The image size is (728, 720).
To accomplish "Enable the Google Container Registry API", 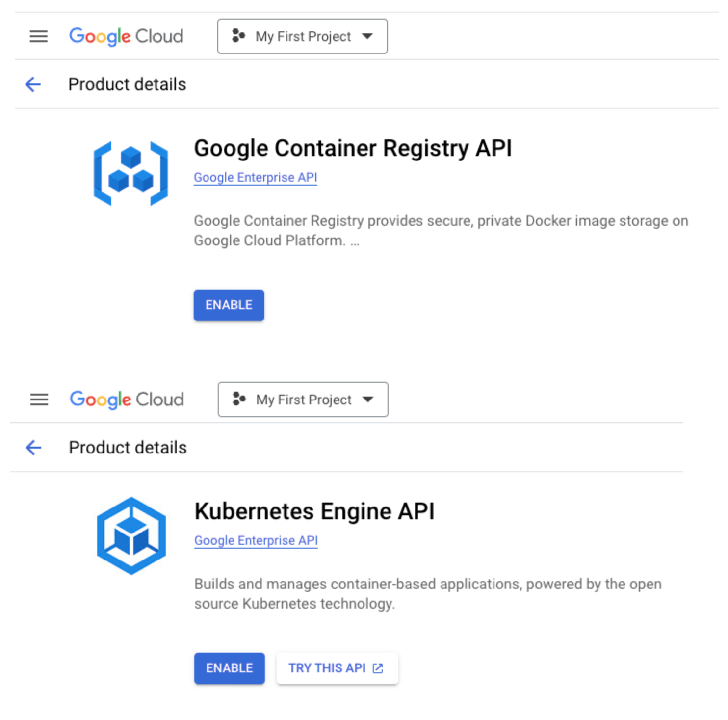I will point(229,305).
